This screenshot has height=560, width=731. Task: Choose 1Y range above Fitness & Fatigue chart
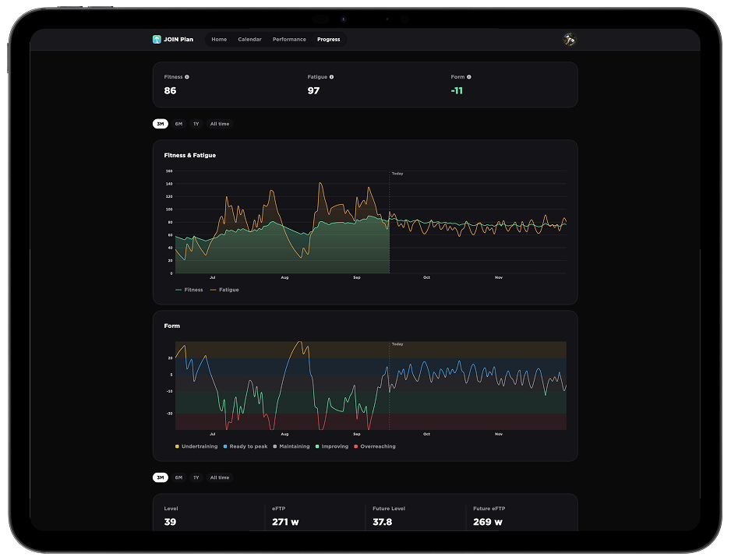196,124
